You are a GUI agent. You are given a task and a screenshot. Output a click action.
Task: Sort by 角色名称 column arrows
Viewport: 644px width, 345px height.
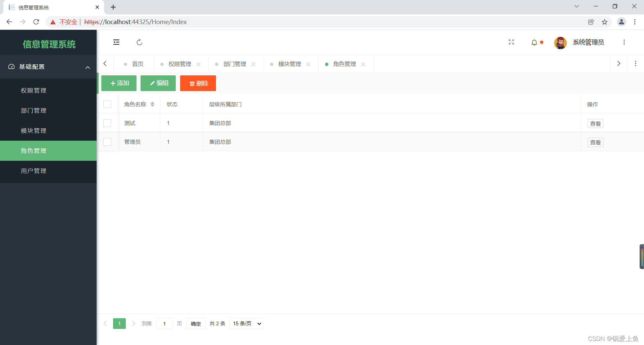coord(152,104)
